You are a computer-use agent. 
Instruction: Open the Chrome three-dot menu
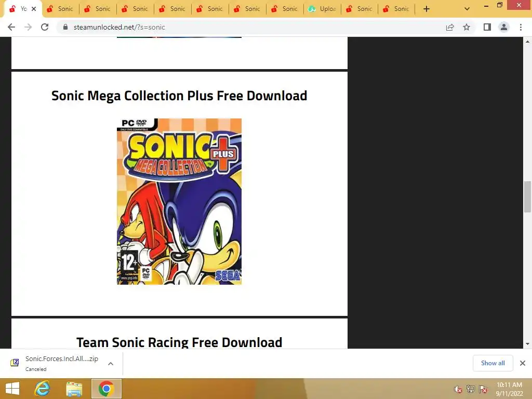pyautogui.click(x=521, y=27)
